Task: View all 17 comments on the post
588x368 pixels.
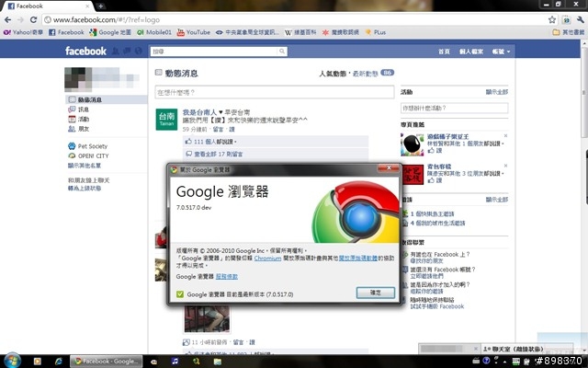Action: pos(219,154)
